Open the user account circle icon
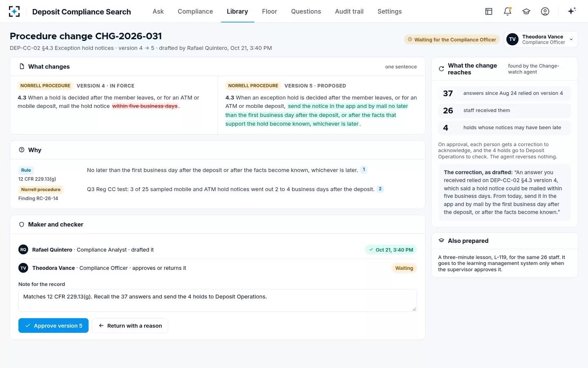The height and width of the screenshot is (368, 588). (545, 11)
